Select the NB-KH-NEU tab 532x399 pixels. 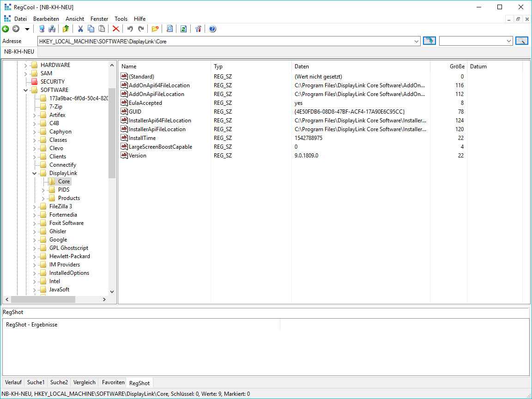[x=19, y=52]
